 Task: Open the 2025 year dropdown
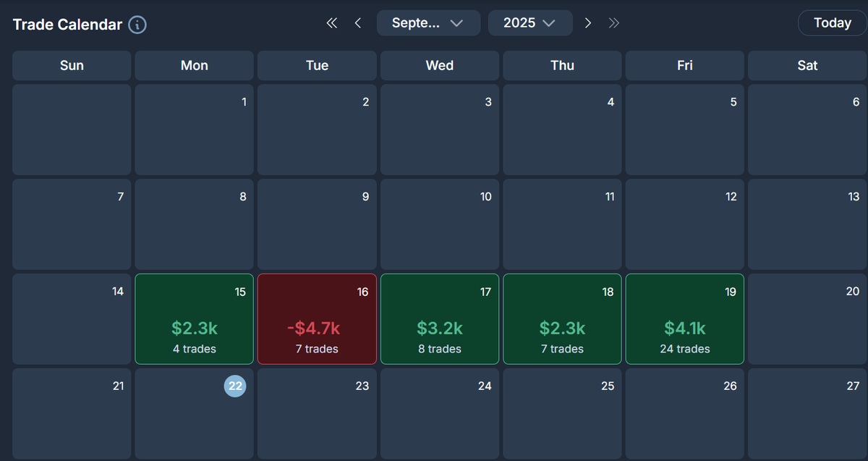click(x=530, y=23)
